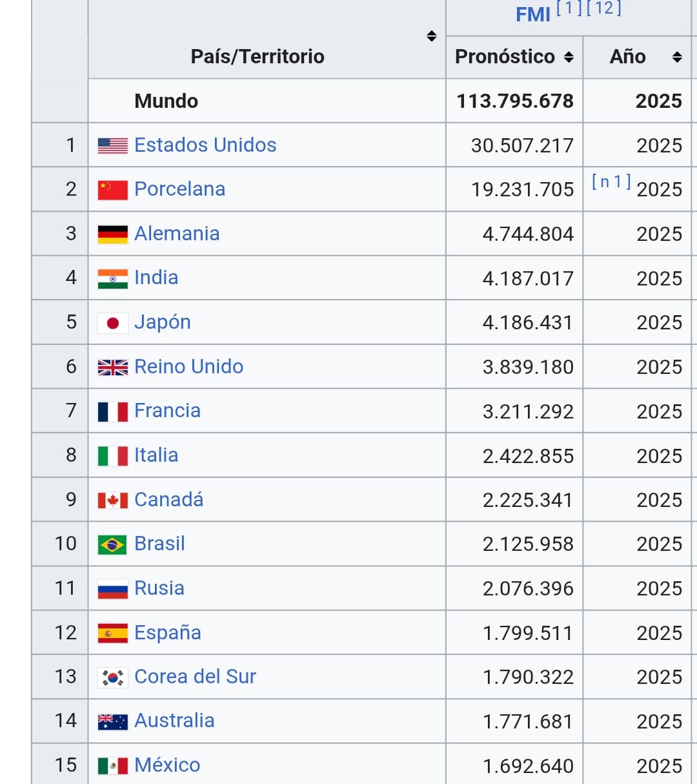The image size is (697, 784).
Task: Click the Germany flag icon
Action: [x=112, y=234]
